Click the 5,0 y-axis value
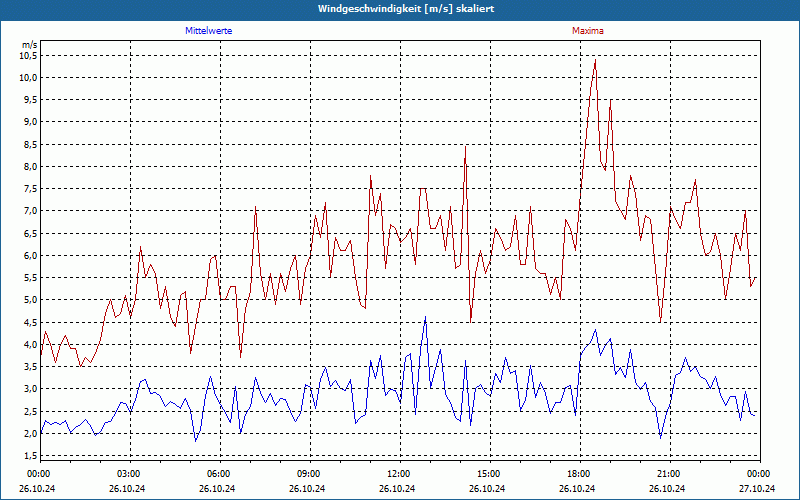Screen dimensions: 800x500 tap(31, 300)
